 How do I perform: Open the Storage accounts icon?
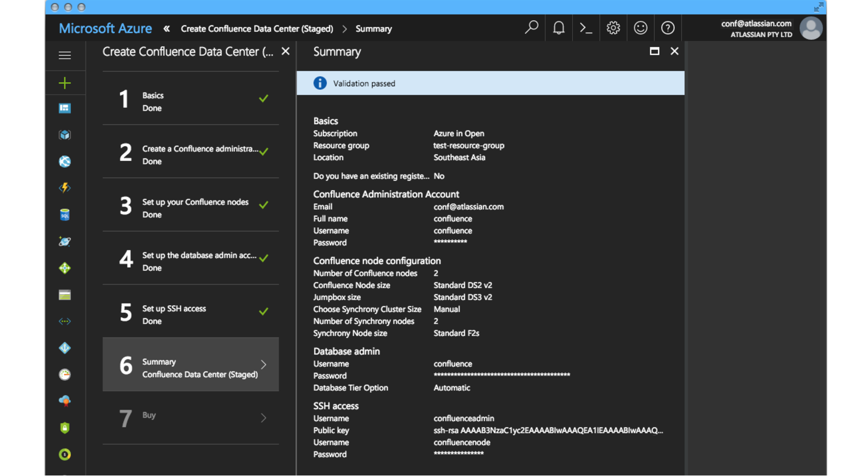pyautogui.click(x=64, y=295)
